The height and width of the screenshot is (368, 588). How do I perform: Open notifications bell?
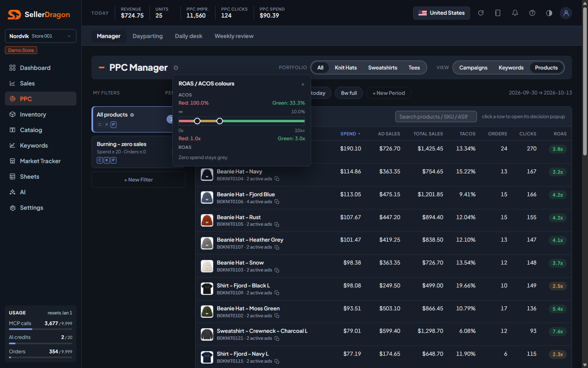tap(515, 13)
